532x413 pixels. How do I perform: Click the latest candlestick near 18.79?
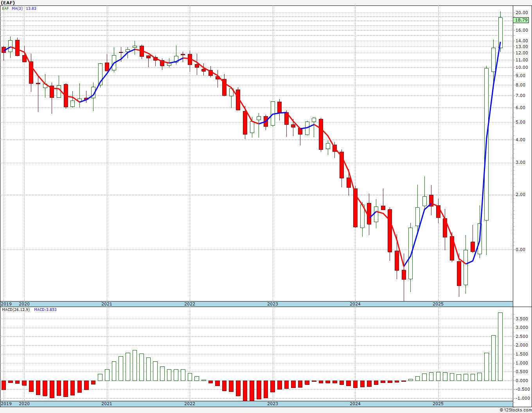click(x=500, y=32)
